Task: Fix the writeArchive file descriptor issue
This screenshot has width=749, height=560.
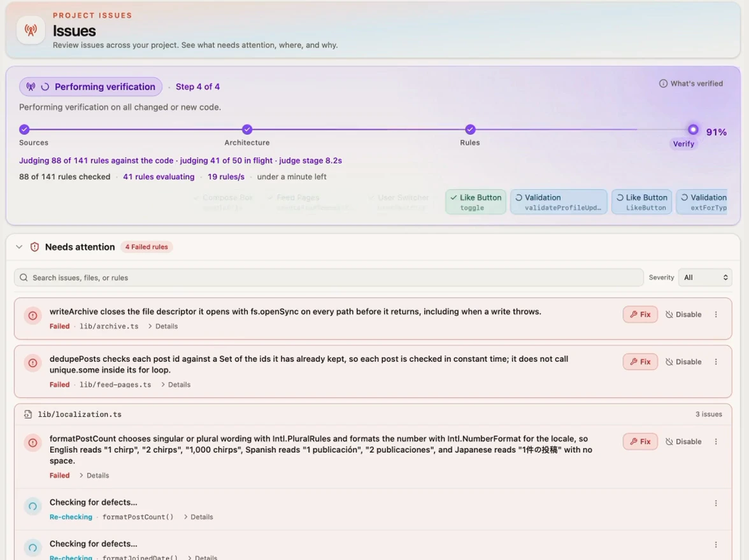Action: coord(640,314)
